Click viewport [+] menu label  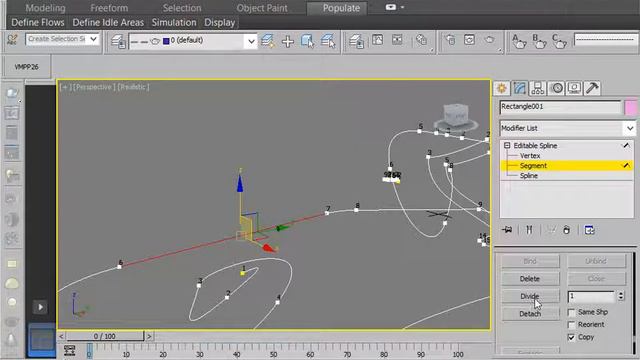pyautogui.click(x=65, y=87)
